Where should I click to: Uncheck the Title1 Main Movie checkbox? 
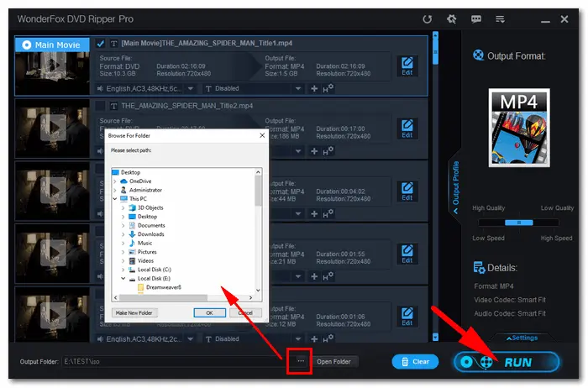[x=100, y=44]
